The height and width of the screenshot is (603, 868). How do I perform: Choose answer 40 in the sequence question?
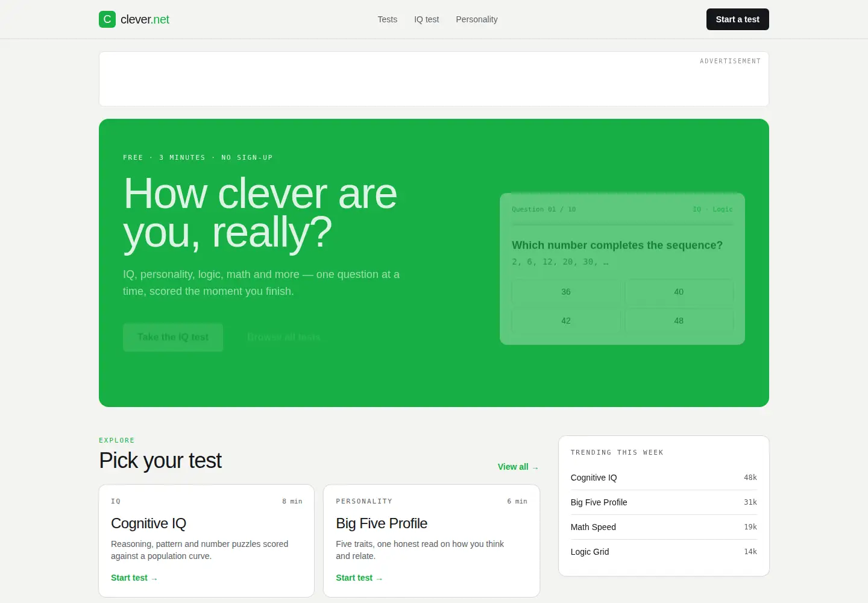679,292
